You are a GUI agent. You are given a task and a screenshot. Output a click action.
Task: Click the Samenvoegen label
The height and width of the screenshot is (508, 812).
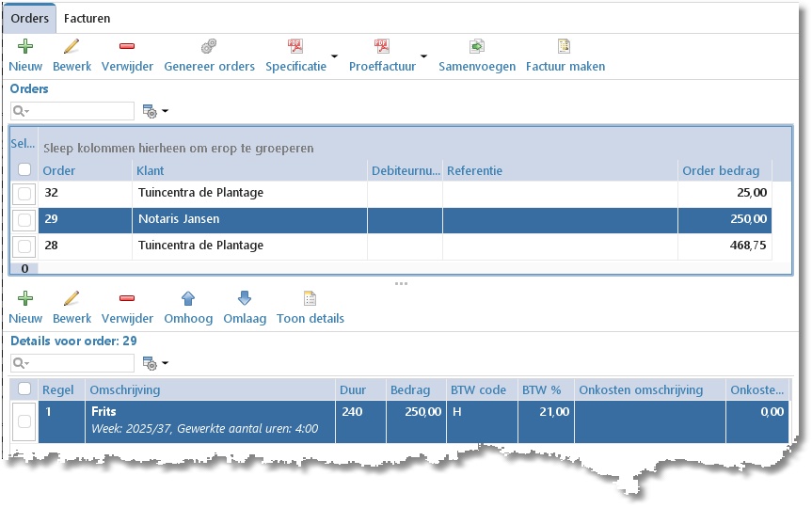[x=477, y=67]
